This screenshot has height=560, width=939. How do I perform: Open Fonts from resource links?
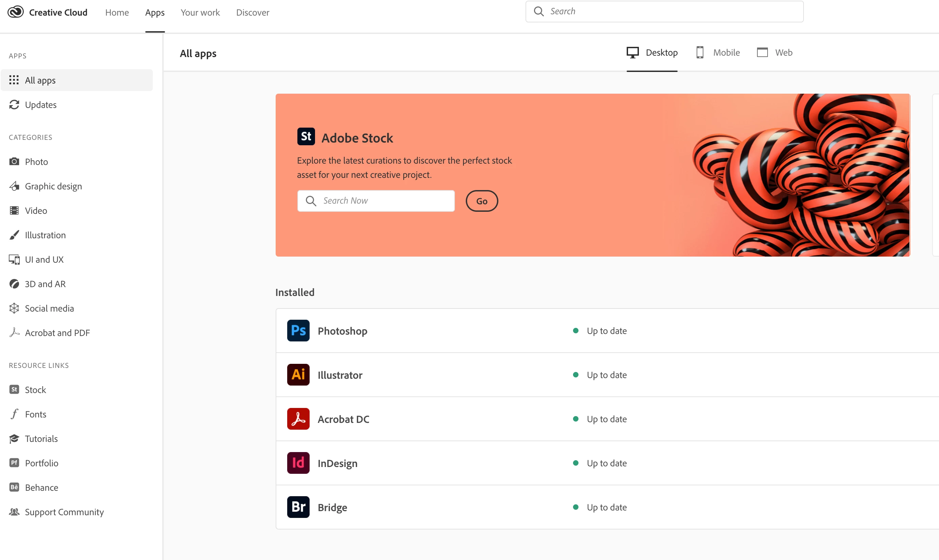click(36, 414)
